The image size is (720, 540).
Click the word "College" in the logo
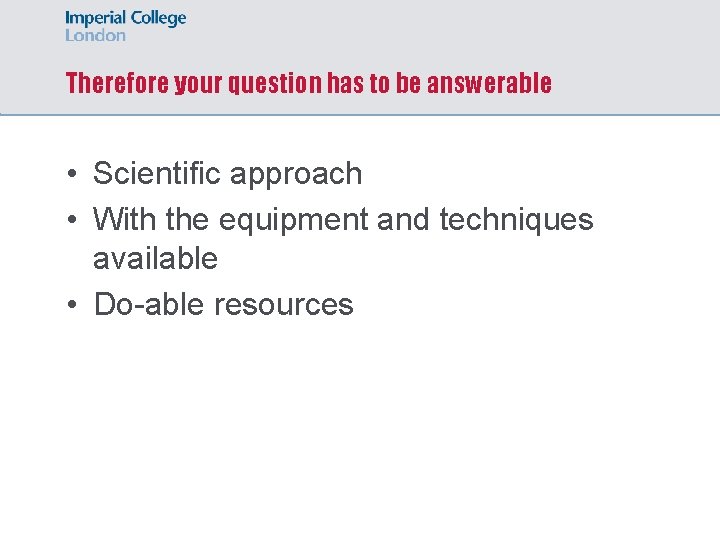click(158, 19)
